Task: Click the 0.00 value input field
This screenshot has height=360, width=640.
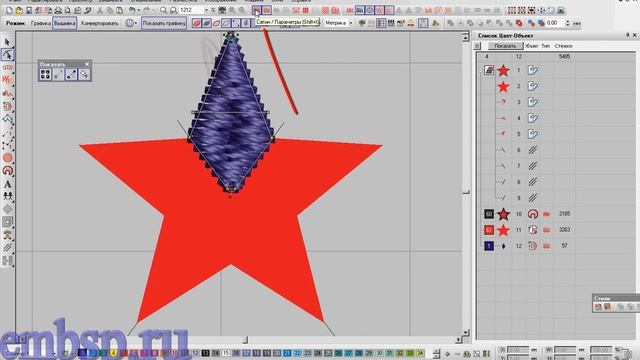Action: tap(555, 24)
